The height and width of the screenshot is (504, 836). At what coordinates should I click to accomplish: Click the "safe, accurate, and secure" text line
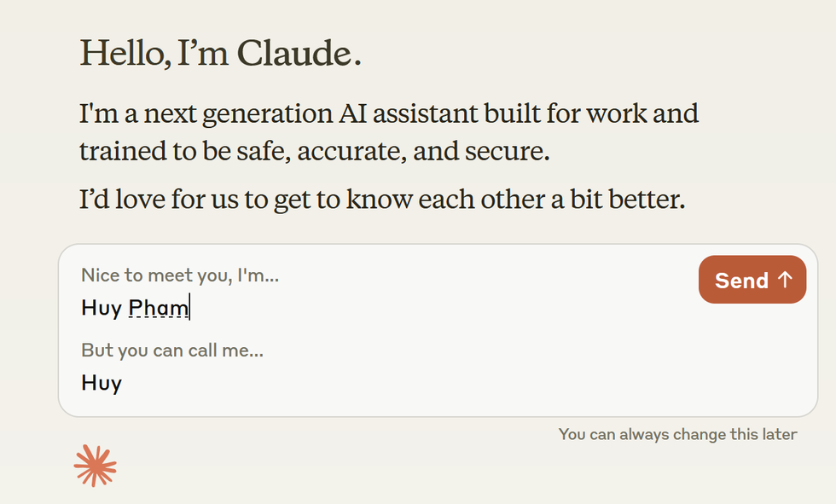tap(314, 152)
